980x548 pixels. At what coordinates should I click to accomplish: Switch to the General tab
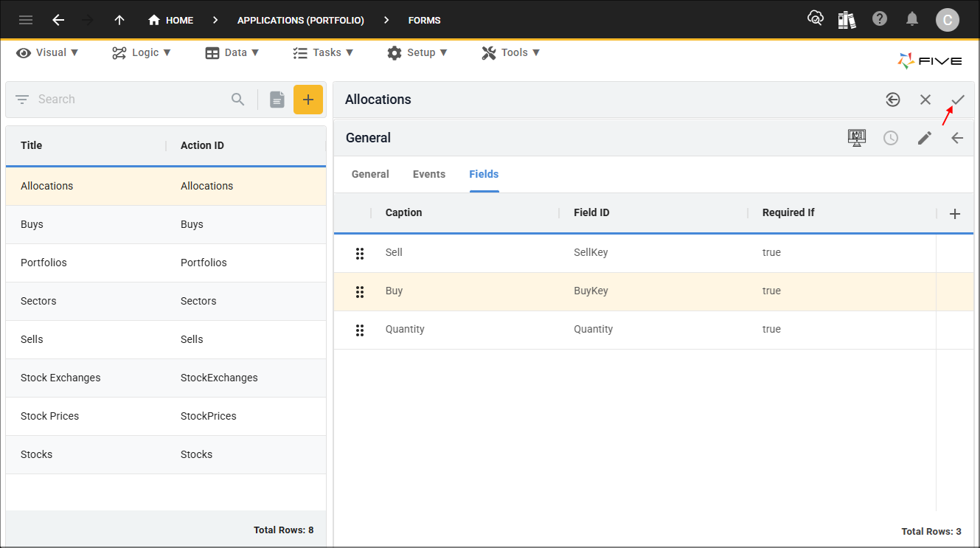point(370,174)
